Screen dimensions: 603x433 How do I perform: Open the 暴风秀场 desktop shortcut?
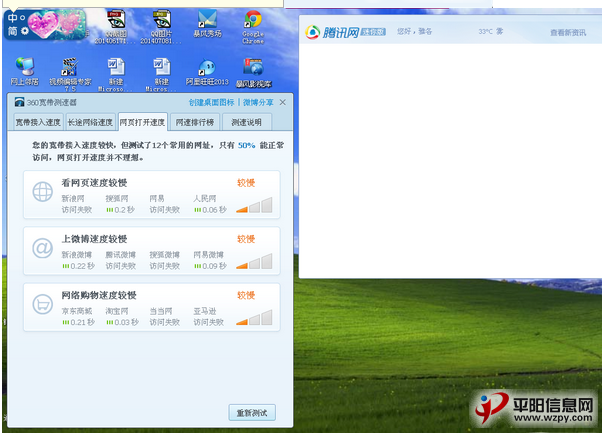[x=207, y=23]
